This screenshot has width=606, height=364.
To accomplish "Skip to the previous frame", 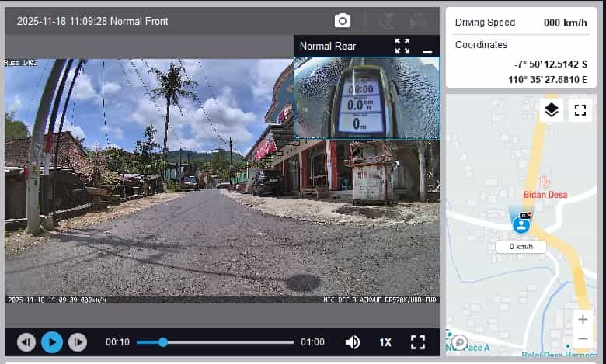I will (26, 342).
